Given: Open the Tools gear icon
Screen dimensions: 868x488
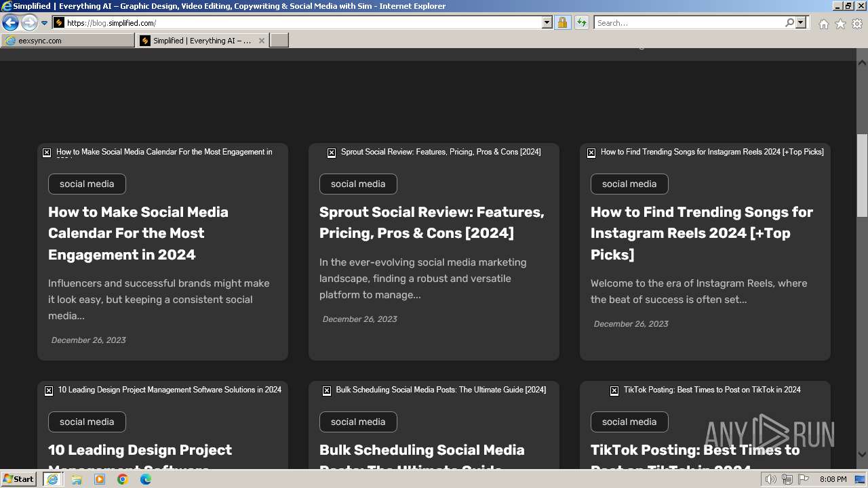Looking at the screenshot, I should (x=857, y=24).
